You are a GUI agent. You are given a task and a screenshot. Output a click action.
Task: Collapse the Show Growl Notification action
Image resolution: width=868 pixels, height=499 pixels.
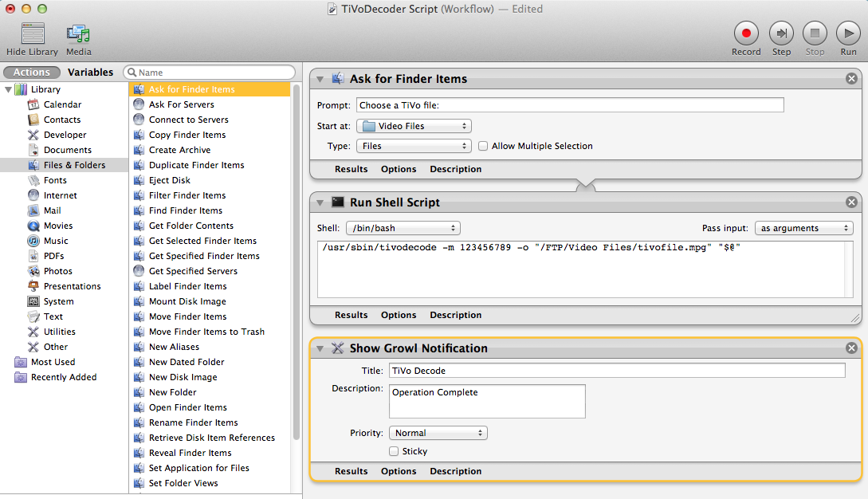pos(320,348)
